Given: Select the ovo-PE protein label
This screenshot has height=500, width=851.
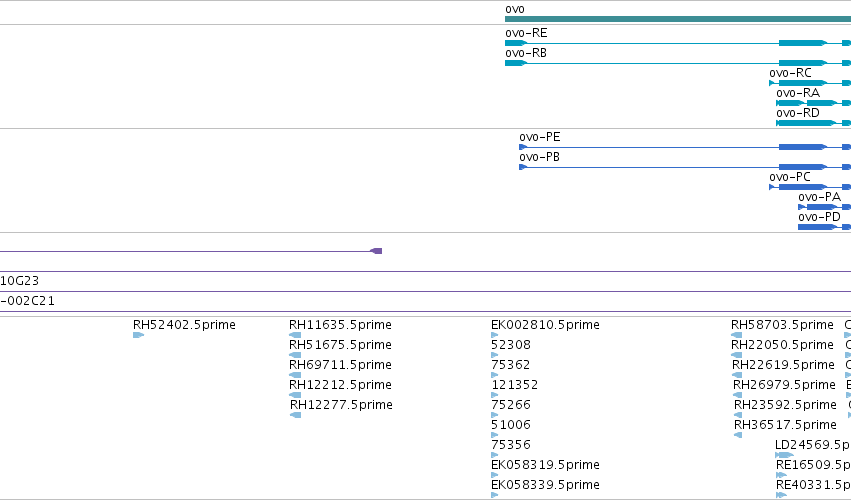Looking at the screenshot, I should (539, 137).
